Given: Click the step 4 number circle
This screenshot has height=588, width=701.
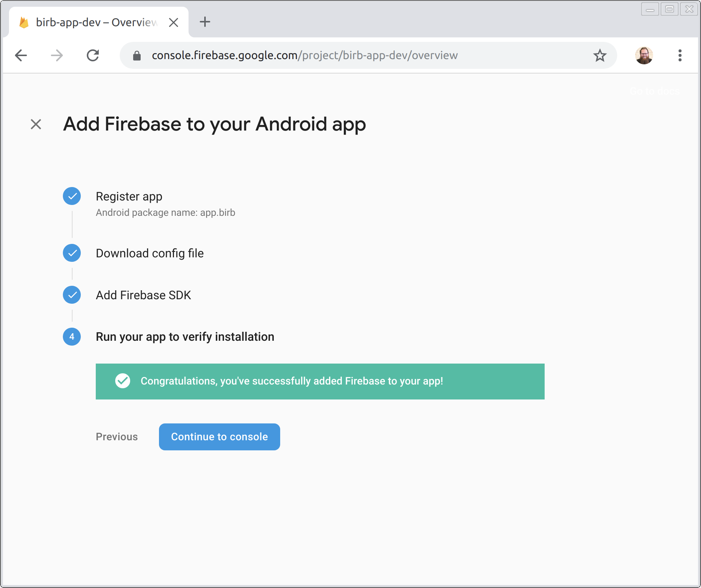Looking at the screenshot, I should point(71,337).
